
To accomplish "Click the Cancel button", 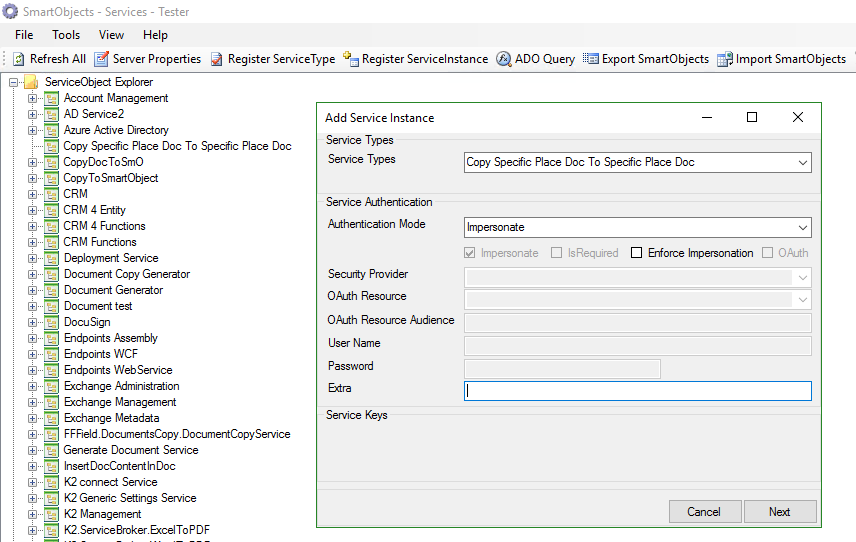I will click(x=704, y=512).
